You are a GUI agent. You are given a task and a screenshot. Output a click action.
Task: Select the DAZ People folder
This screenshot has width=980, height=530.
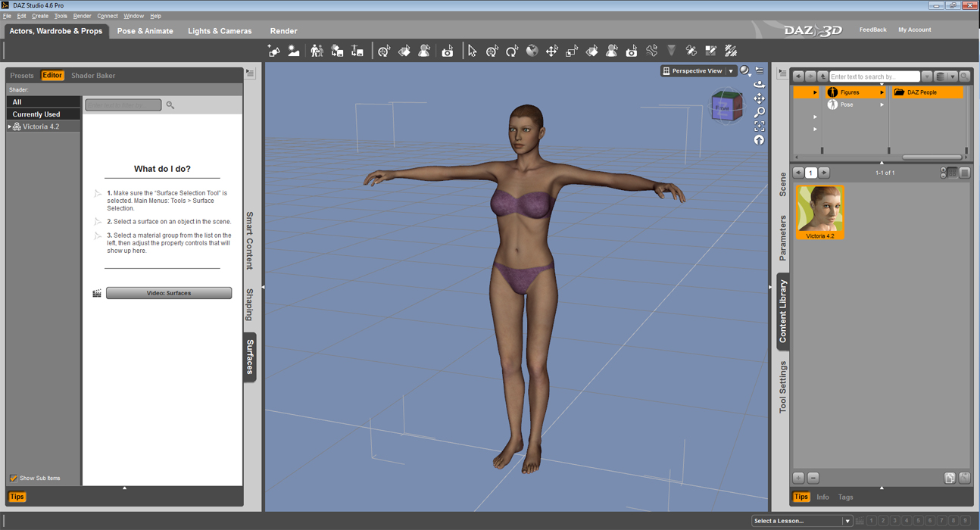(x=928, y=92)
